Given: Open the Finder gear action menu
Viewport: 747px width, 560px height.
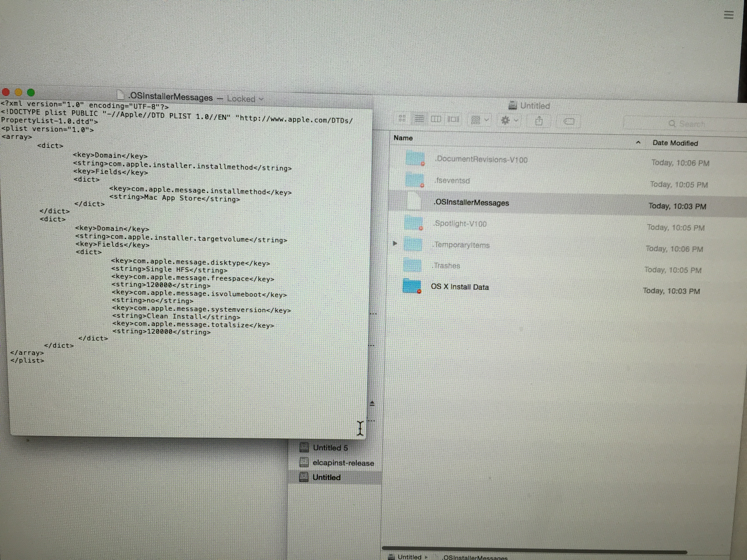Looking at the screenshot, I should [509, 120].
